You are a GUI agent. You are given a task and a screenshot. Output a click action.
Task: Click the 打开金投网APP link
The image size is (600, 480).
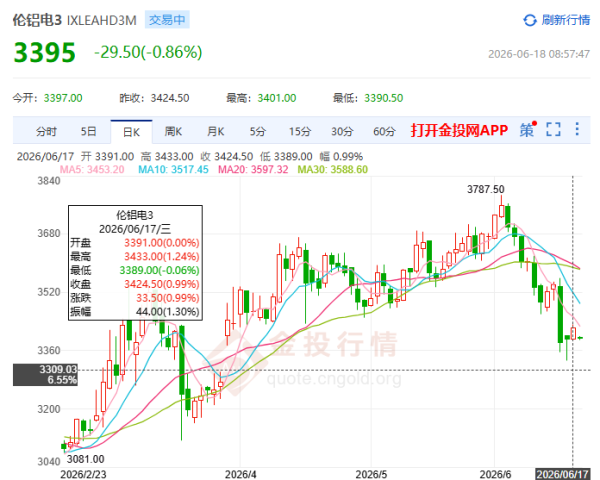click(x=459, y=130)
